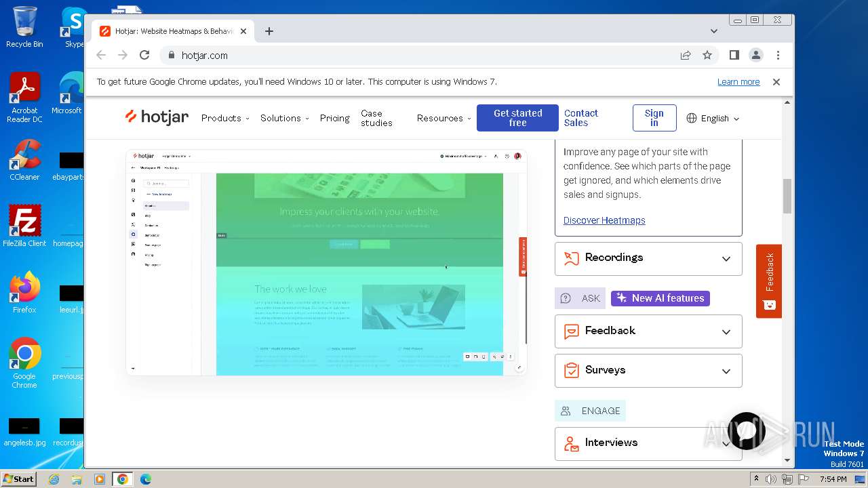The width and height of the screenshot is (868, 488).
Task: Open the Products dropdown menu
Action: 225,118
